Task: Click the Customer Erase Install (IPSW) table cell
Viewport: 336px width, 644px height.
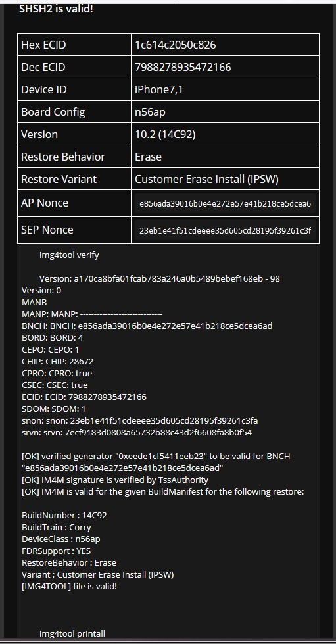Action: click(x=225, y=179)
